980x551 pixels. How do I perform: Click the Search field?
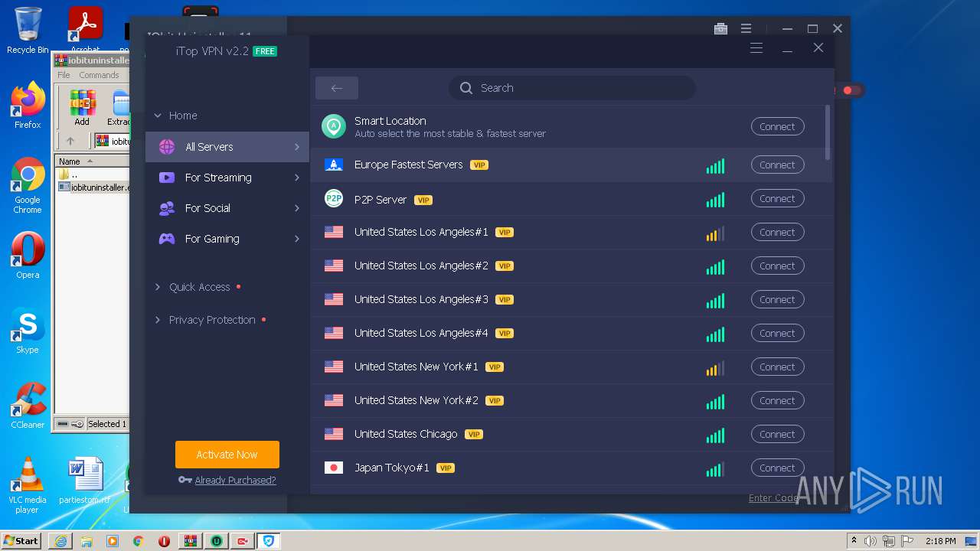coord(572,88)
